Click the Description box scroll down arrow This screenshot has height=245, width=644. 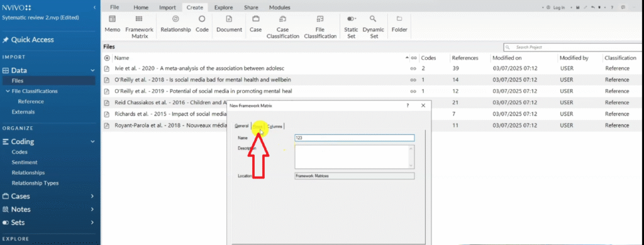411,166
